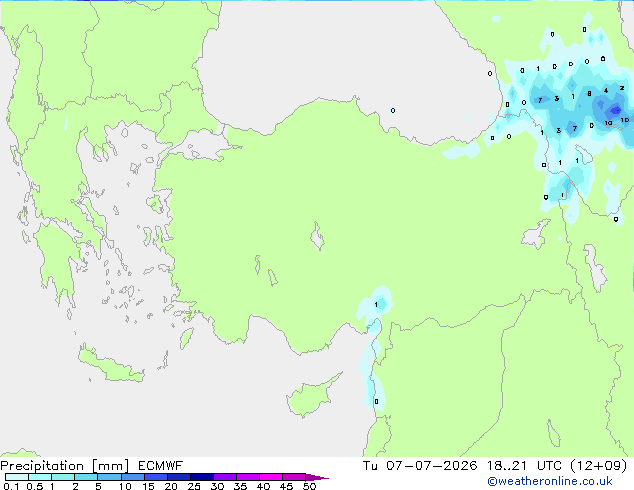Click the '30' legend scale label
Screen dimensions: 634x490
(x=217, y=486)
